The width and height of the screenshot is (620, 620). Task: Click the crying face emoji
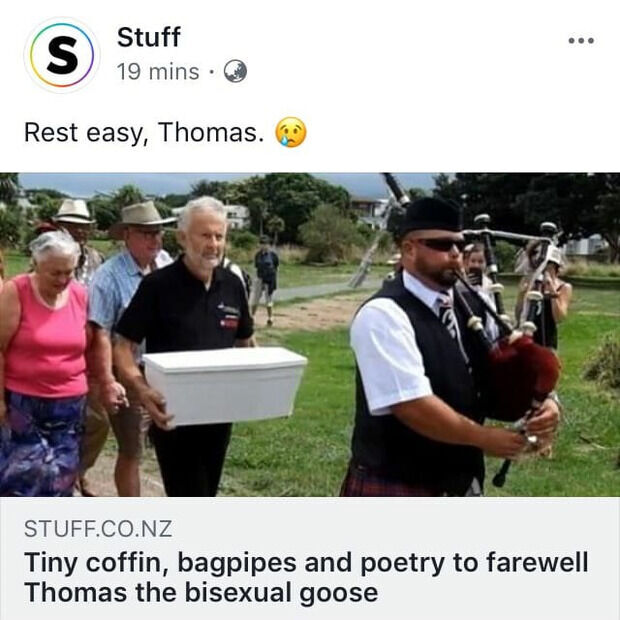291,132
